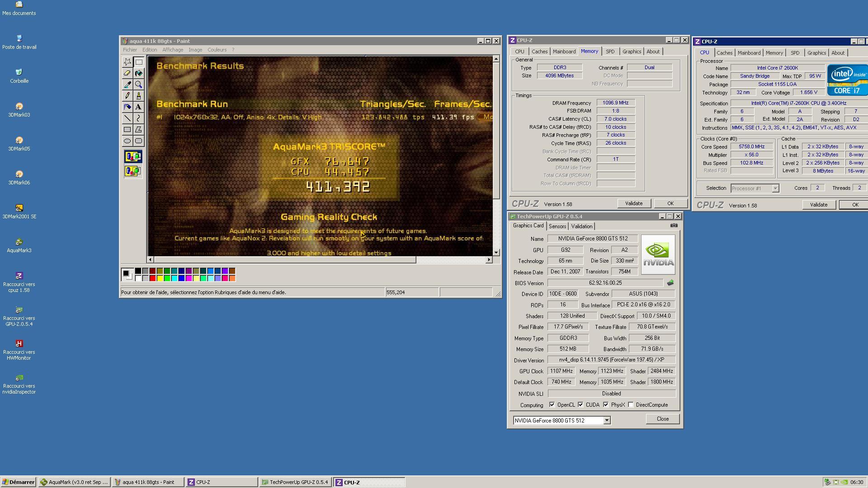The width and height of the screenshot is (868, 488).
Task: Open the AquaMark3 desktop shortcut
Action: [19, 245]
